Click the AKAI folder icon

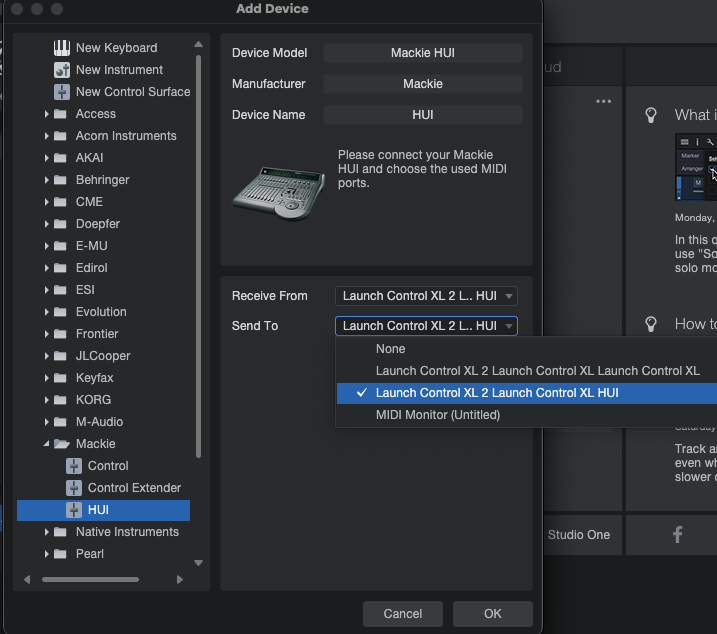pos(60,158)
